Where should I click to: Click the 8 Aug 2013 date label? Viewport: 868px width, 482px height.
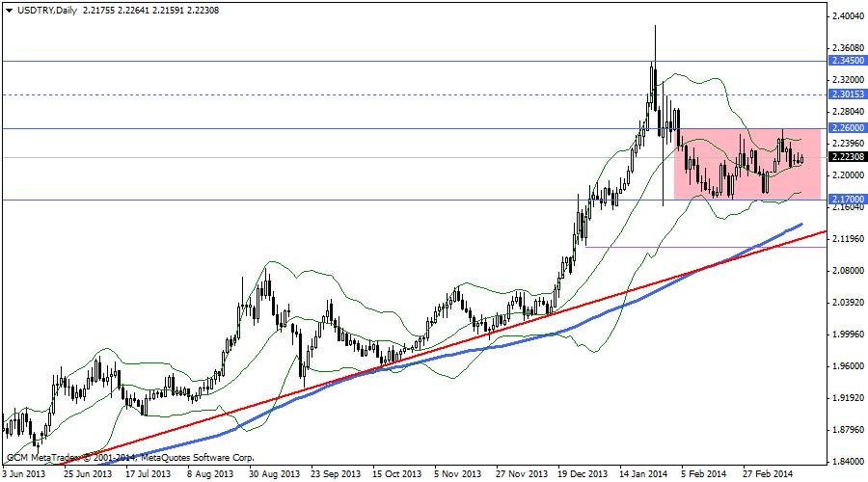coord(210,474)
